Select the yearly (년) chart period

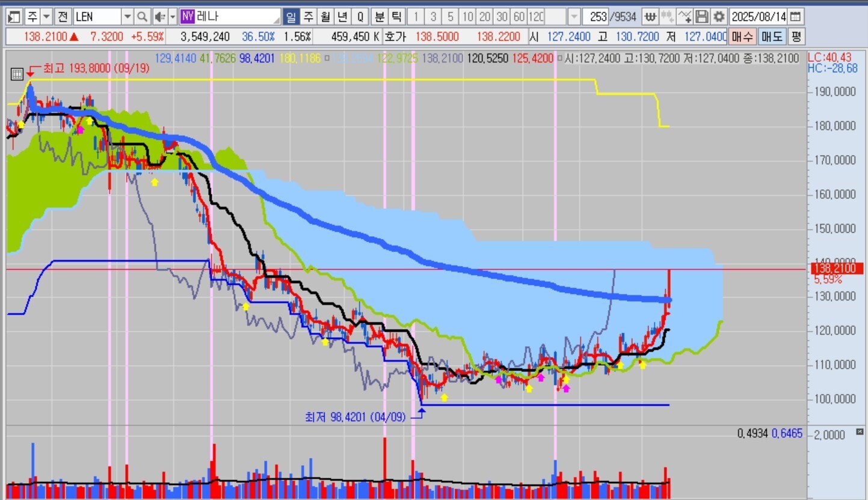(343, 16)
